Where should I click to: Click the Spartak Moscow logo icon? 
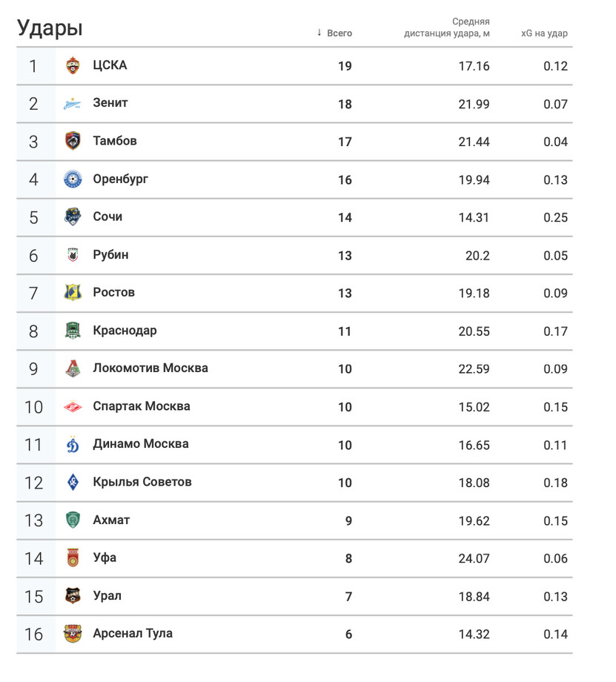(73, 406)
